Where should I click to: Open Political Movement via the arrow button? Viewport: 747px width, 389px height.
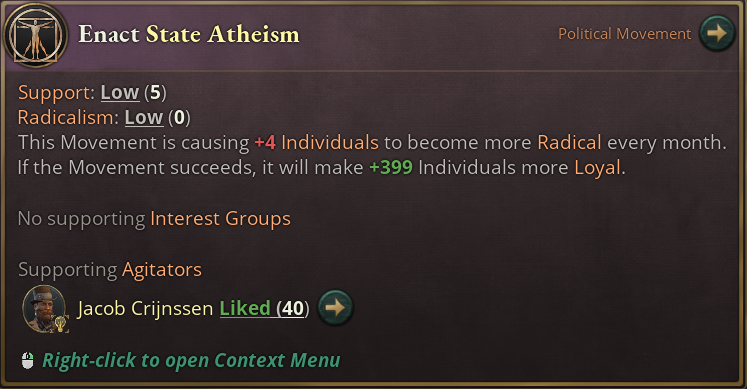pos(717,33)
